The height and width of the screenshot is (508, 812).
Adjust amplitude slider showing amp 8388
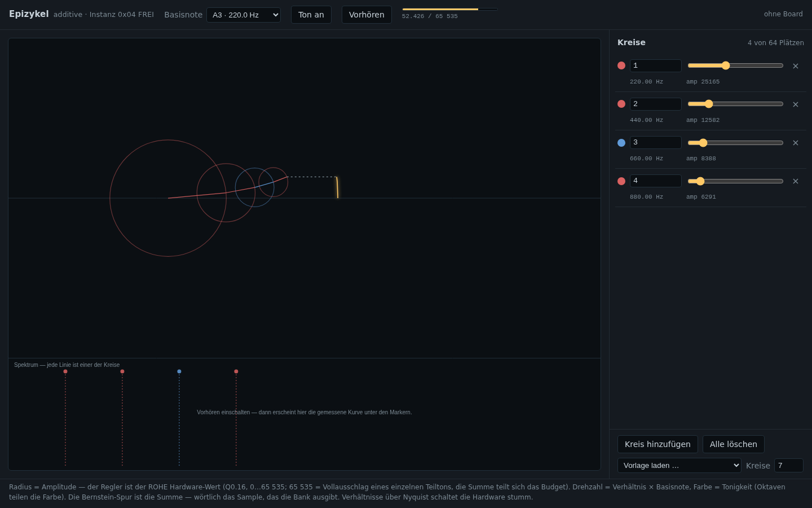pos(735,143)
